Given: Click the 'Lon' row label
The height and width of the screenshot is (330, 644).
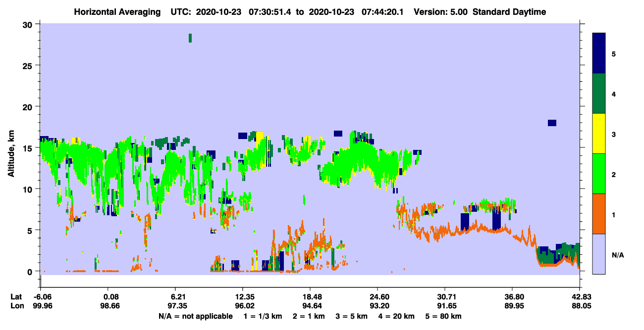Looking at the screenshot, I should pyautogui.click(x=16, y=306).
